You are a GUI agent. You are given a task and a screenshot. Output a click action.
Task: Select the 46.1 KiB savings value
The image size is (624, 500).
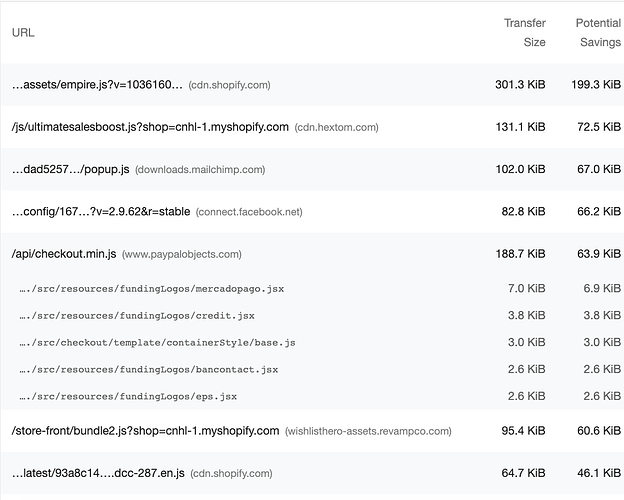(x=599, y=473)
